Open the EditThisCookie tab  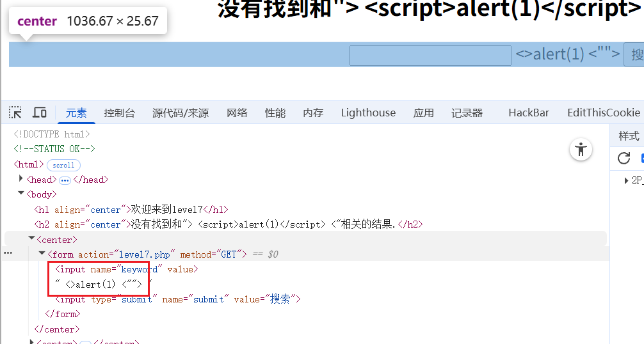pos(604,113)
